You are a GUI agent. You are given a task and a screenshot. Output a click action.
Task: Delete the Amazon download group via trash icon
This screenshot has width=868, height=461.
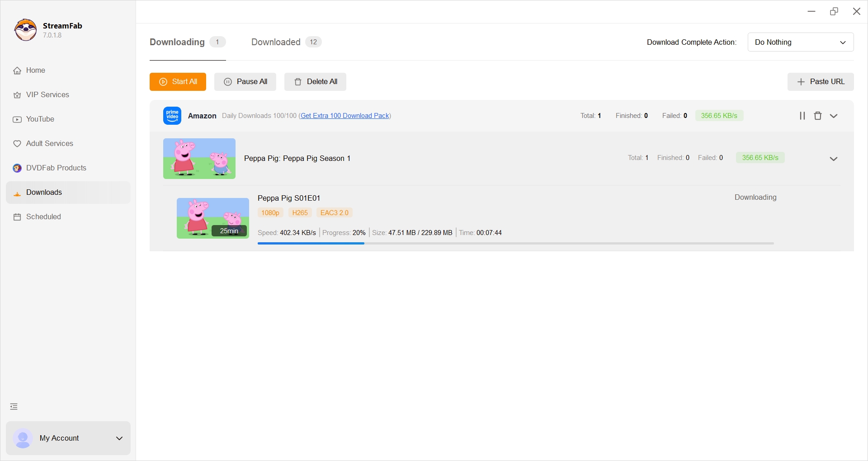tap(818, 116)
